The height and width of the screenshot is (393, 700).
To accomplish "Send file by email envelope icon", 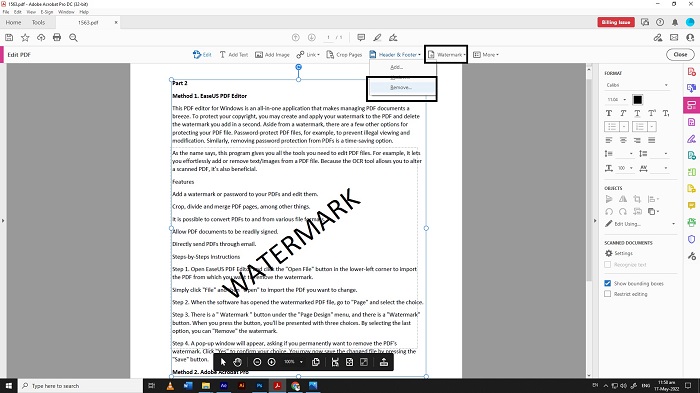I will coord(674,38).
